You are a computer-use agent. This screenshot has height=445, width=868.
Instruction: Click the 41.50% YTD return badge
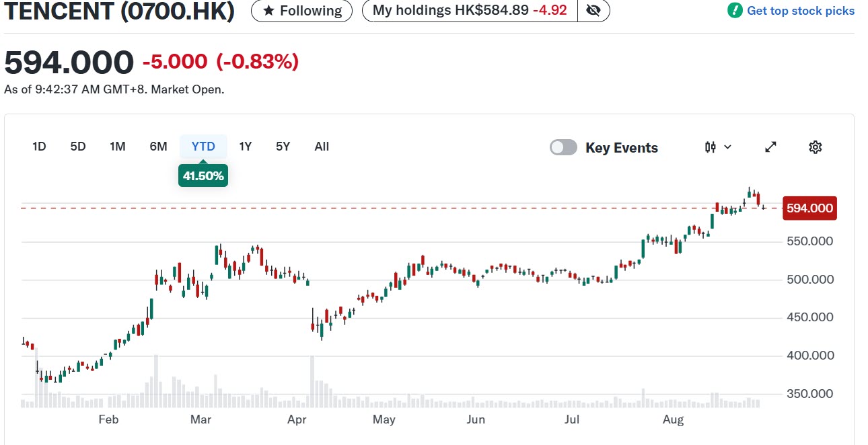pyautogui.click(x=203, y=176)
